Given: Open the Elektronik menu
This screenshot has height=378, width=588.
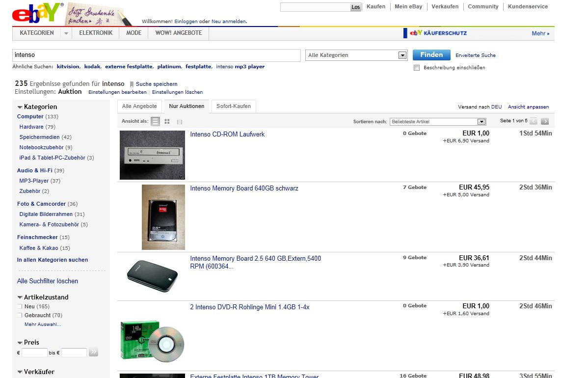Looking at the screenshot, I should click(96, 33).
